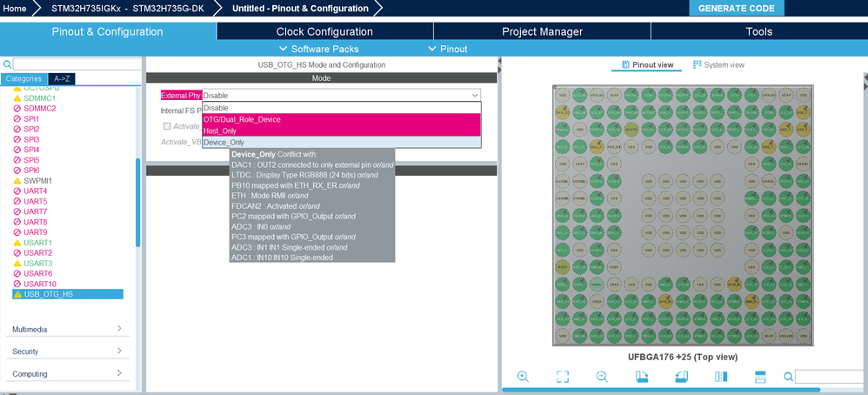The width and height of the screenshot is (868, 395).
Task: Switch to Pinout view
Action: point(648,64)
